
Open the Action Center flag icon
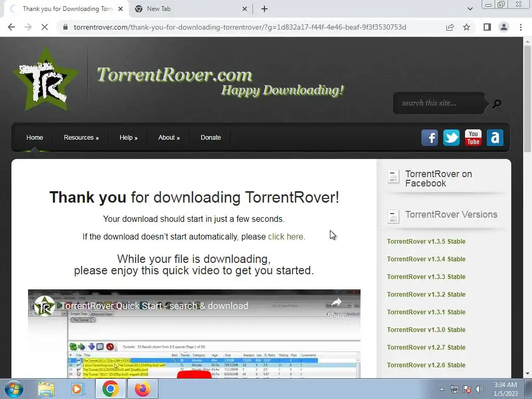(x=467, y=389)
